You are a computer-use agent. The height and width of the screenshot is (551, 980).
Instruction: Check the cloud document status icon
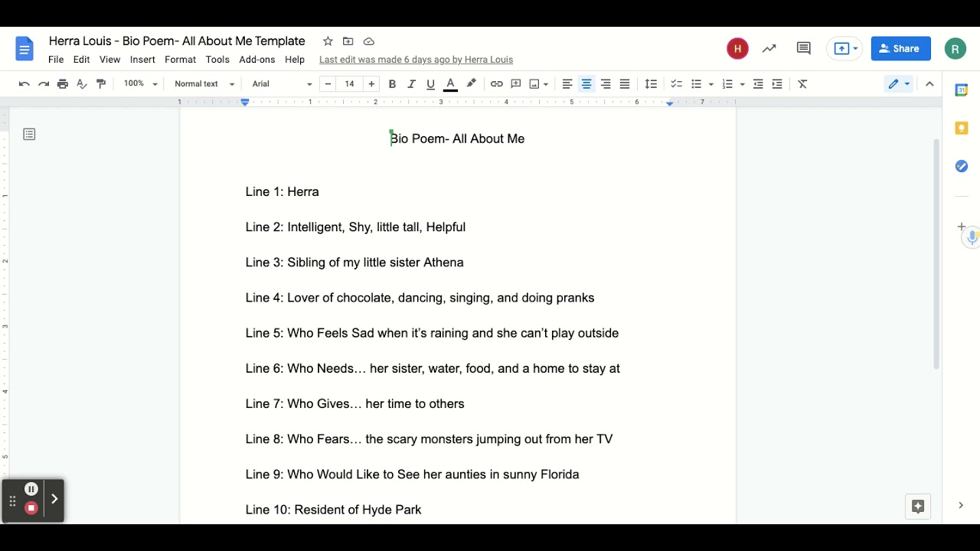click(369, 41)
